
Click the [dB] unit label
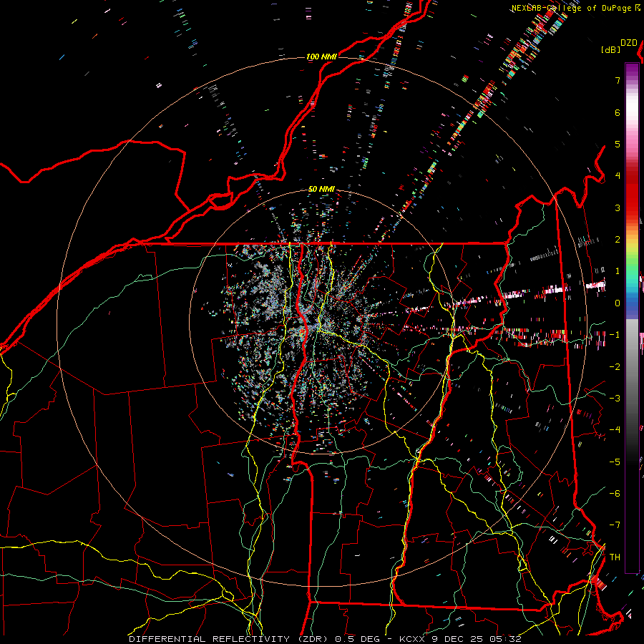coord(610,50)
